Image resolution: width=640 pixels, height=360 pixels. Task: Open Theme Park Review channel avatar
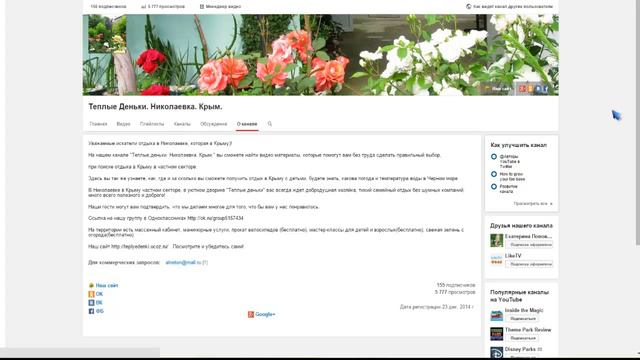[497, 334]
